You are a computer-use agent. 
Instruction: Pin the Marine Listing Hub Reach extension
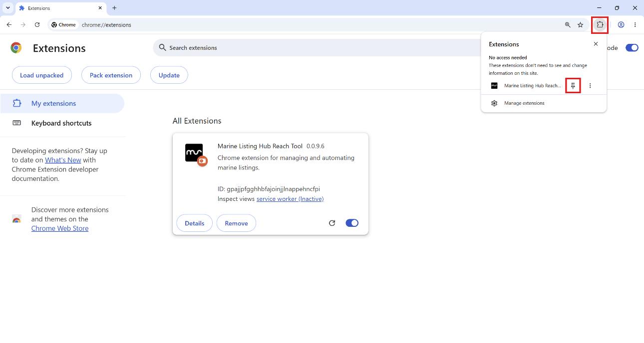(573, 86)
